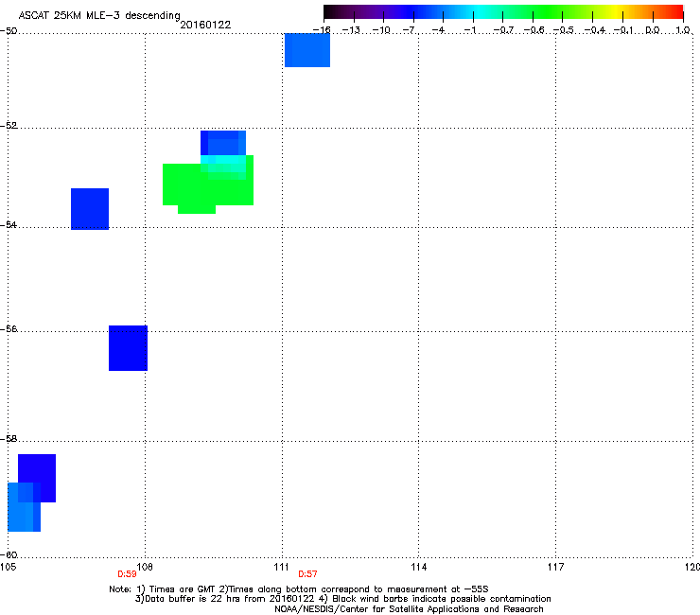Click the colorbar label 1.0
Image resolution: width=700 pixels, height=615 pixels.
click(x=683, y=30)
